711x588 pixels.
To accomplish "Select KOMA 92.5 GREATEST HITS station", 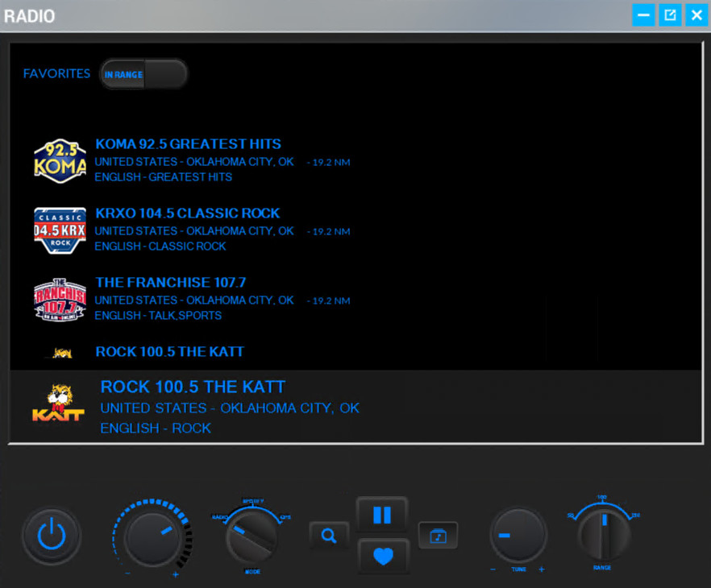I will (x=188, y=143).
